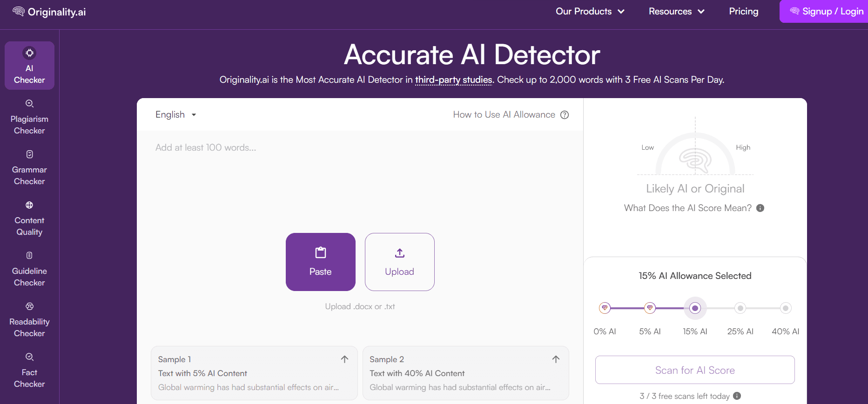The height and width of the screenshot is (404, 868).
Task: Click the 'Likely AI or Original' label
Action: coord(695,189)
